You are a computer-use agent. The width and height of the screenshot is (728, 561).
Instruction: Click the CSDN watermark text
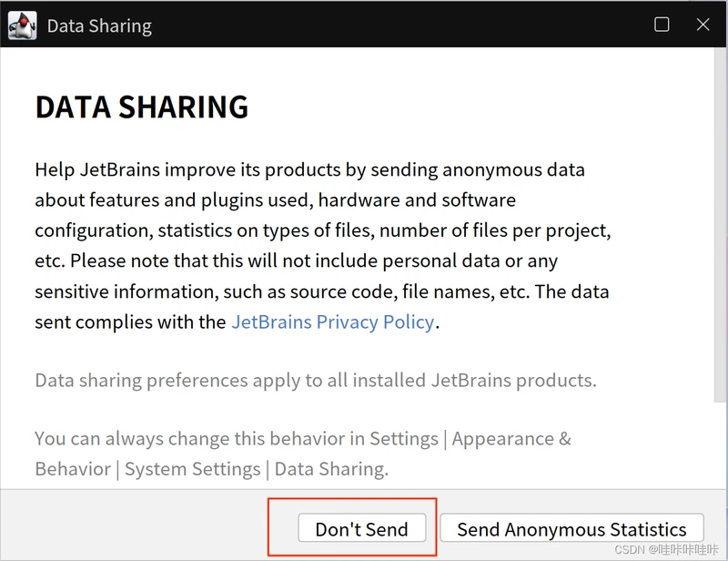[x=667, y=550]
